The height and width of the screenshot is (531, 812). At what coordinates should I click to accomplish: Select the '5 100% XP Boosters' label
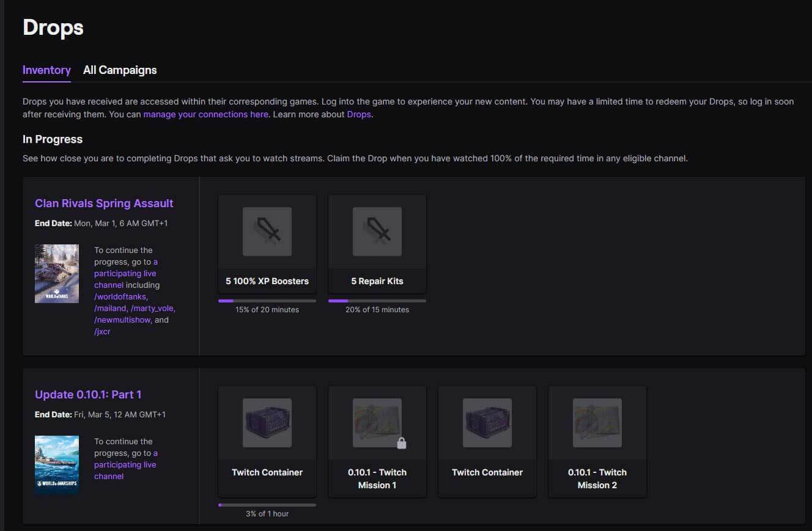coord(267,281)
